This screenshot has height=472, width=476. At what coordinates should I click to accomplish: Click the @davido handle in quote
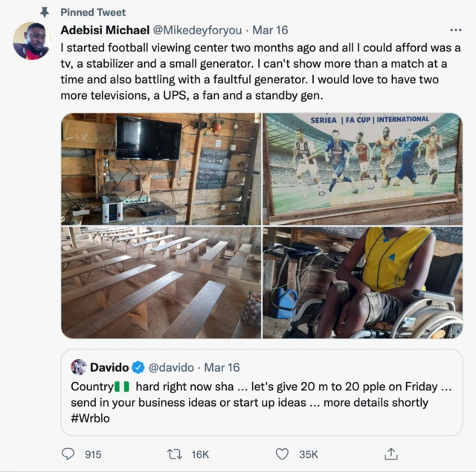(173, 367)
